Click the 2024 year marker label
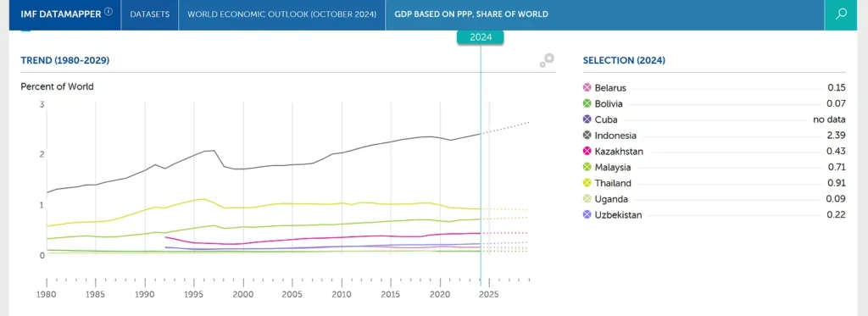The image size is (868, 316). 481,37
